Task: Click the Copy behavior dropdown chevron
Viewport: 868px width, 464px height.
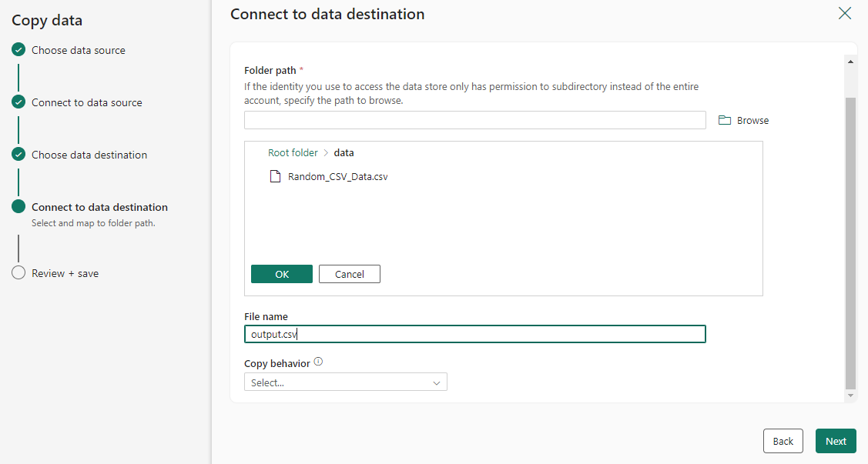Action: 437,382
